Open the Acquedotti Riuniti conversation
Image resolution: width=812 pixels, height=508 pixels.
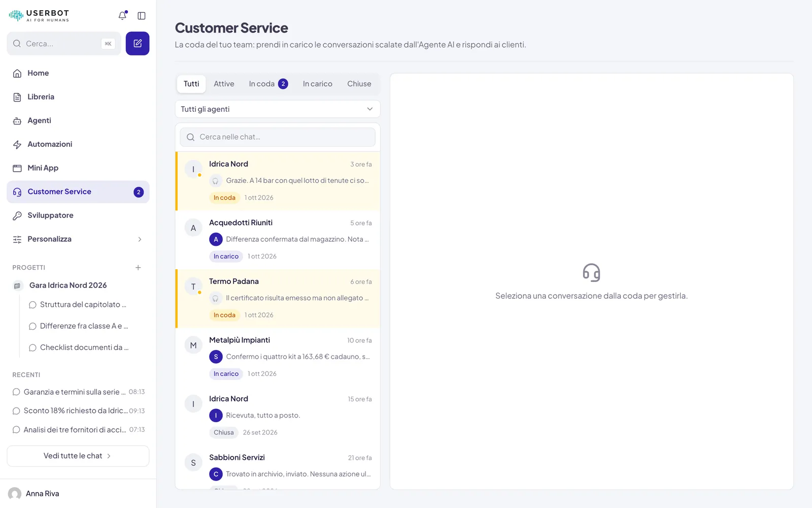click(x=278, y=240)
